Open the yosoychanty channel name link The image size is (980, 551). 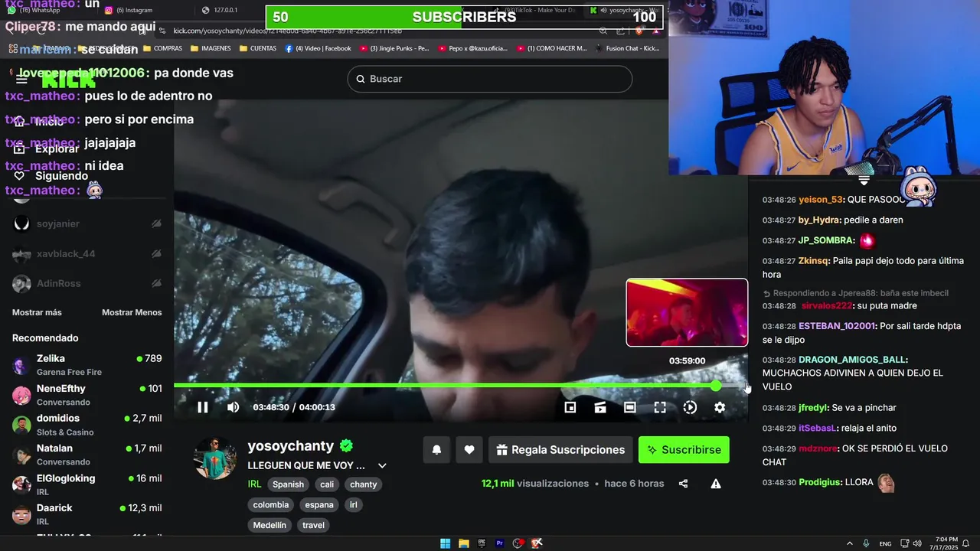(291, 446)
